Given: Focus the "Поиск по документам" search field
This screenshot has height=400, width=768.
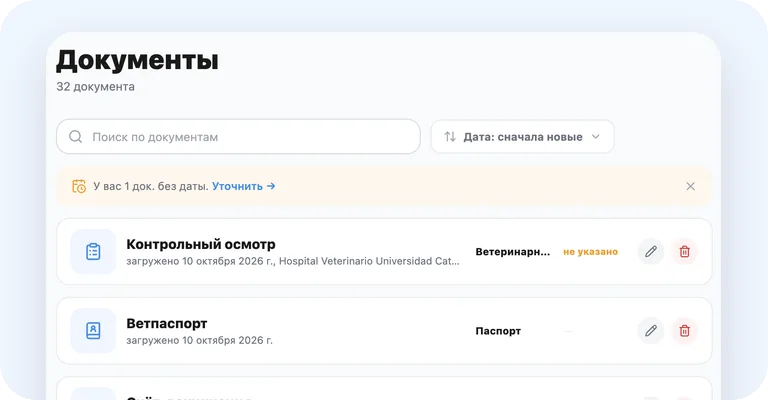Looking at the screenshot, I should click(238, 137).
